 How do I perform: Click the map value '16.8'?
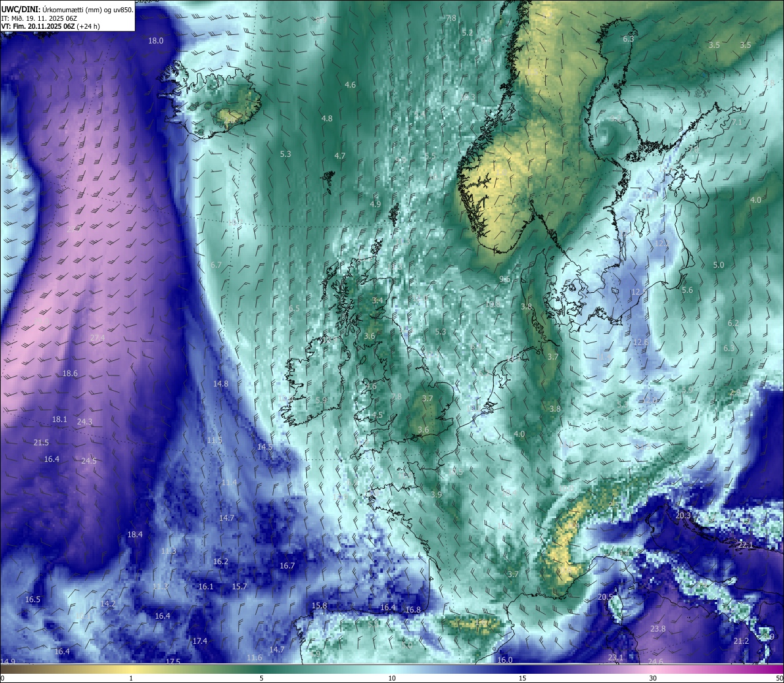click(413, 610)
